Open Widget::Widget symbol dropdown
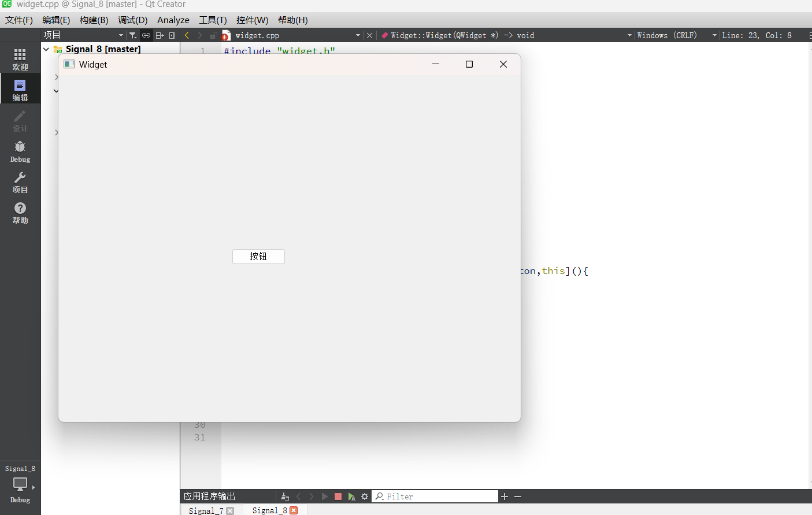This screenshot has width=812, height=515. click(x=506, y=35)
